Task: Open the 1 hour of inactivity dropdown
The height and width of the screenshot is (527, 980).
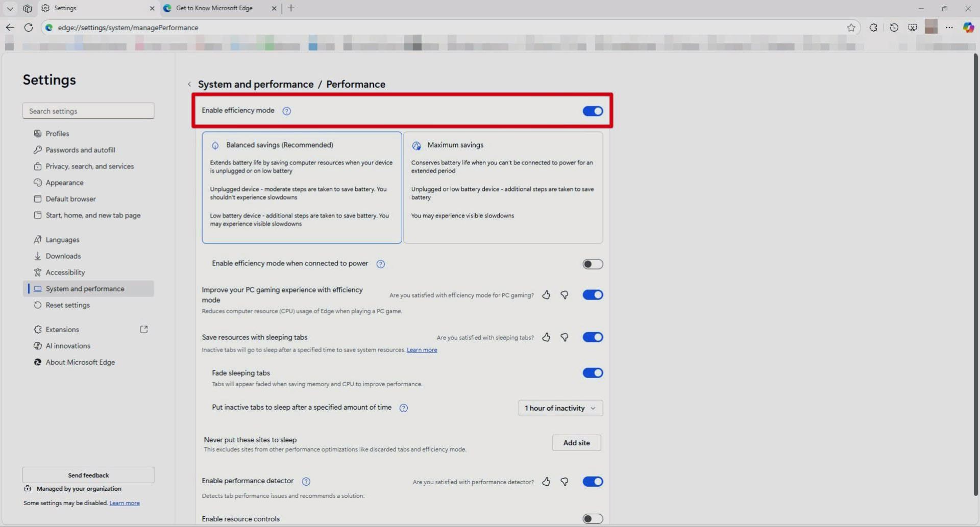Action: [560, 408]
